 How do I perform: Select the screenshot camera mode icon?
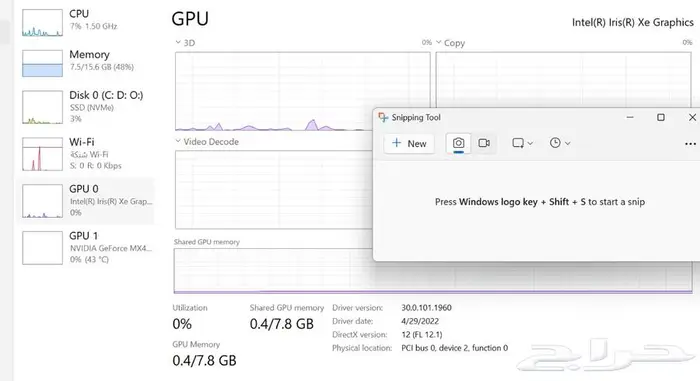point(458,143)
